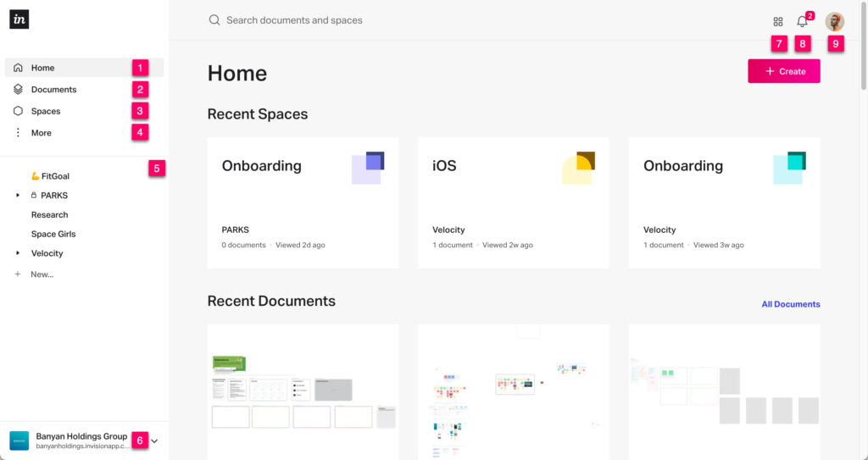Screen dimensions: 868x460
Task: Click the Create button
Action: coord(784,71)
